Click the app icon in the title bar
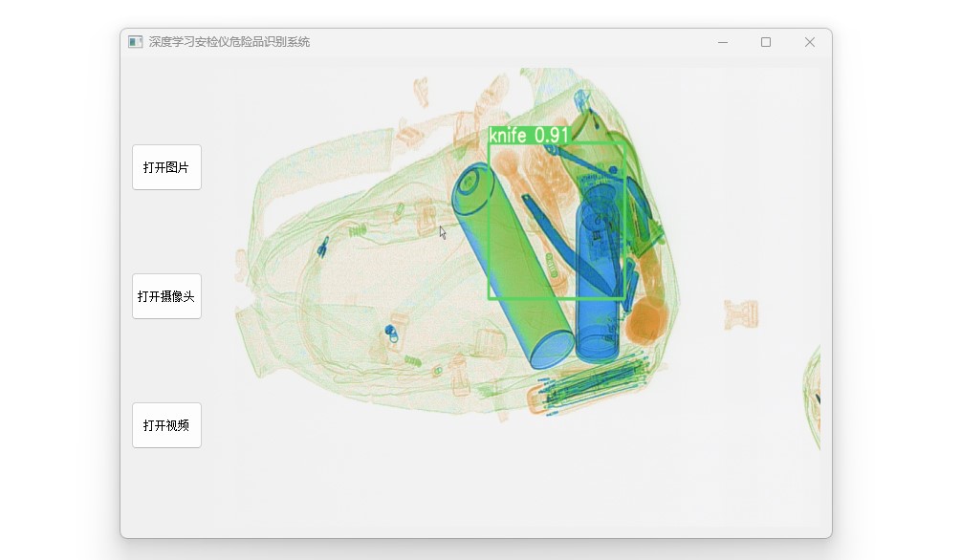Screen dimensions: 961x560 pos(136,42)
